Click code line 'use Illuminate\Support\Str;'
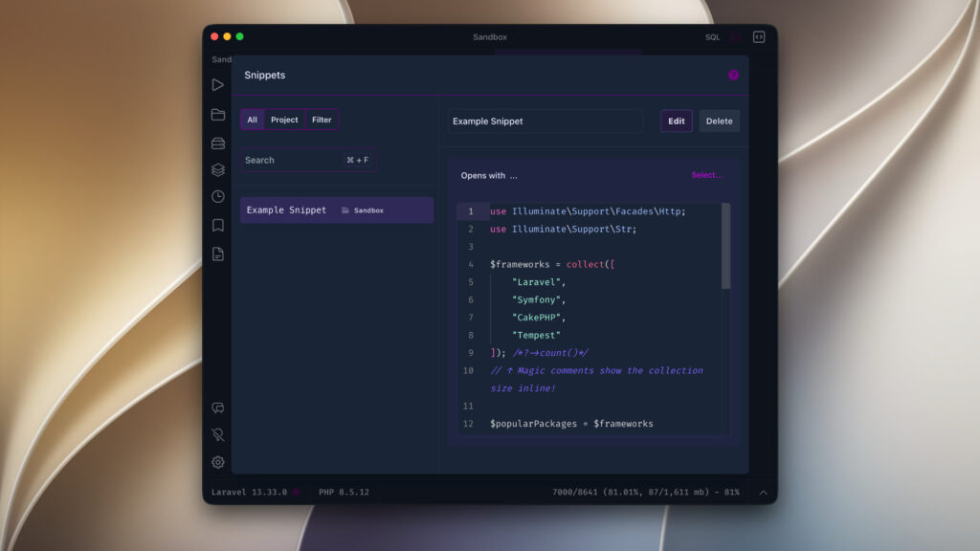 pyautogui.click(x=563, y=230)
